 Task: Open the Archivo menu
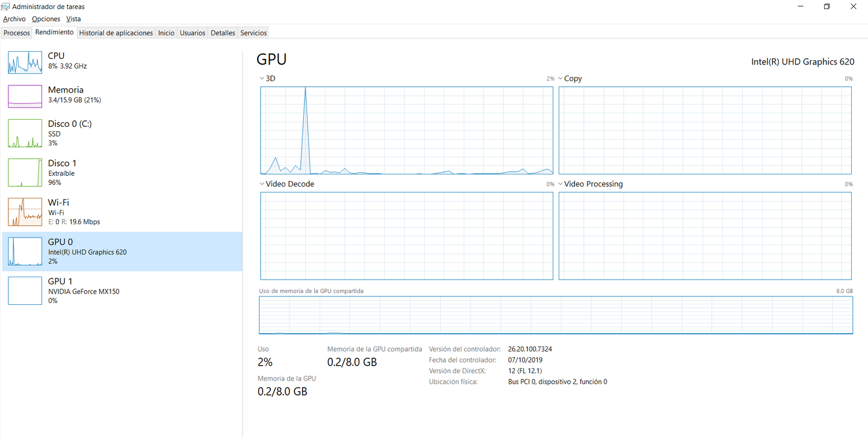[x=14, y=19]
